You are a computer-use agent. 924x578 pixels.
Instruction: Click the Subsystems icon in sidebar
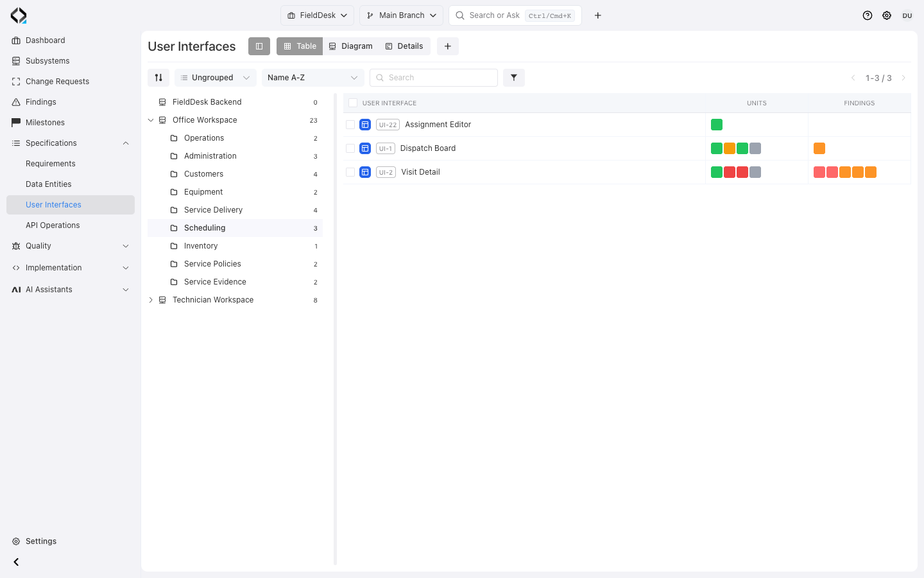(x=16, y=61)
